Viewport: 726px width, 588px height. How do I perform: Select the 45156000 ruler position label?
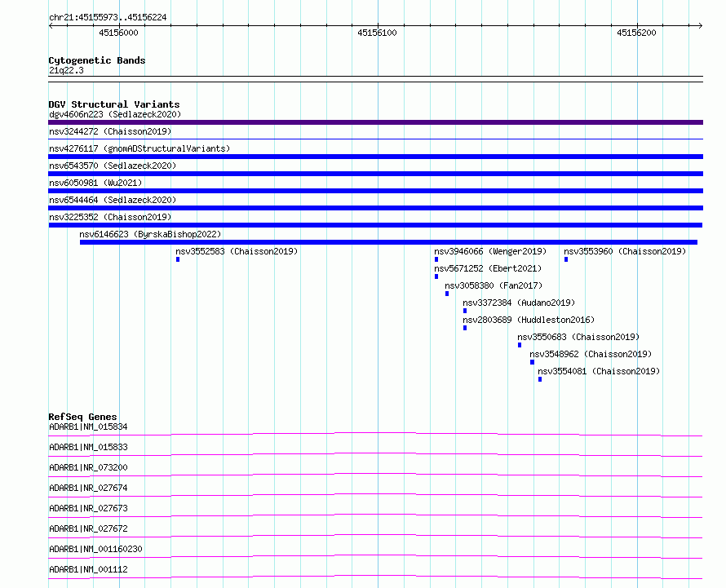[x=118, y=33]
